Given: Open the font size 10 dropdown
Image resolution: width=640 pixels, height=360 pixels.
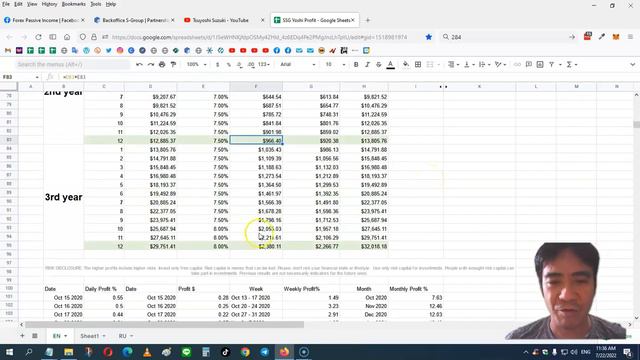Looking at the screenshot, I should (x=335, y=64).
